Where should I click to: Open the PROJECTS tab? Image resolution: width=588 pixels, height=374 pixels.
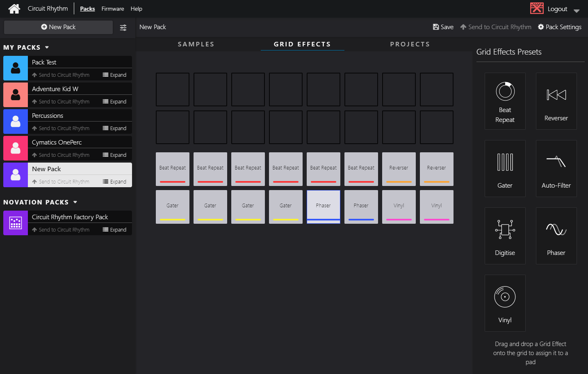point(410,44)
